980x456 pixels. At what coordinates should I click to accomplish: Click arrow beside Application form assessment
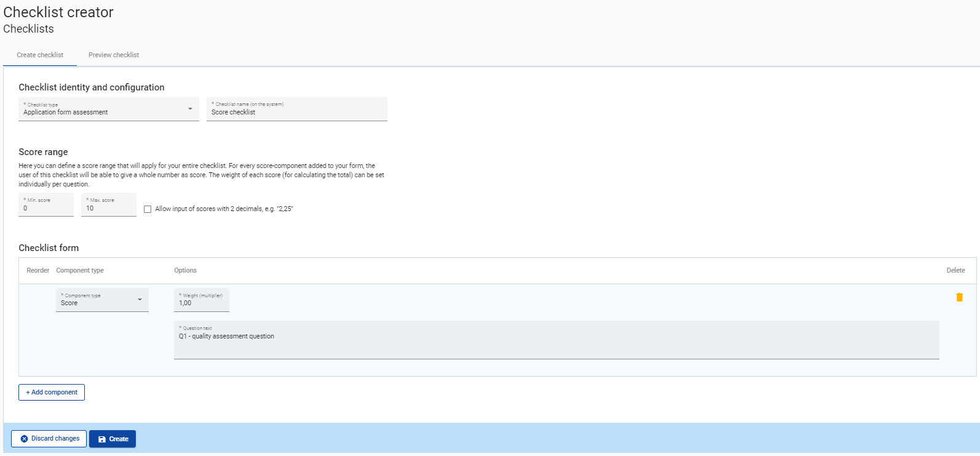click(x=190, y=109)
